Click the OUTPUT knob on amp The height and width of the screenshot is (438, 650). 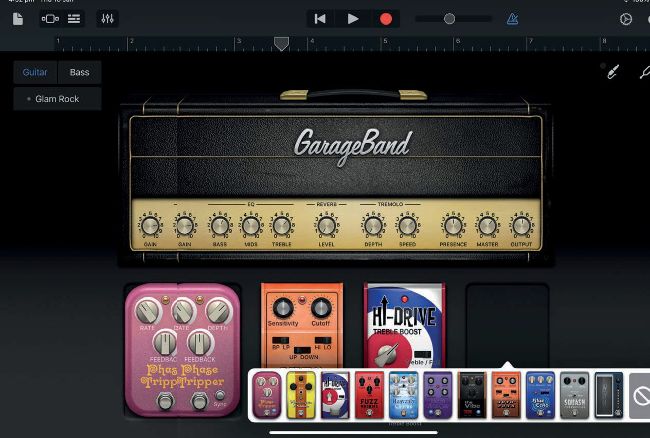[x=521, y=226]
